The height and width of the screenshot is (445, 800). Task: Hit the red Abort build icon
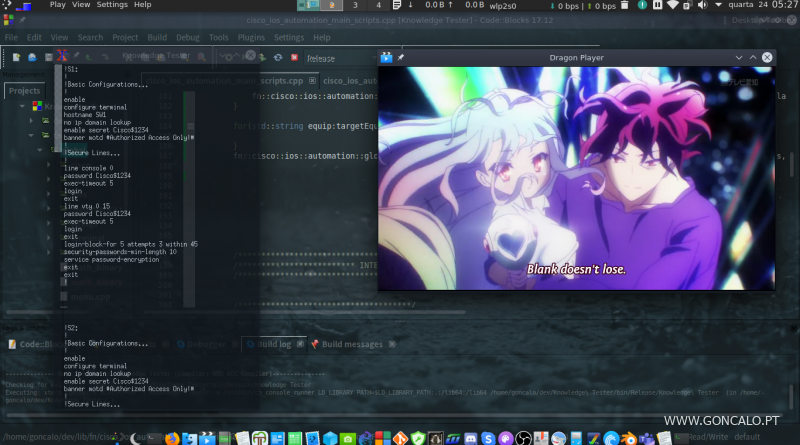(294, 58)
